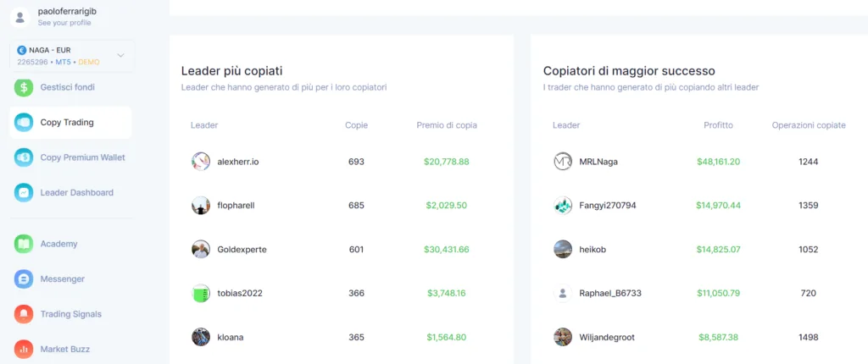Click profit value $8,587.38
868x364 pixels.
click(x=719, y=337)
